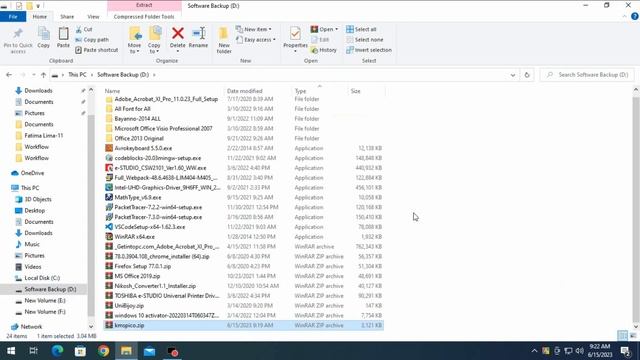Viewport: 640px width, 360px height.
Task: Click the red Delete icon
Action: click(x=178, y=34)
